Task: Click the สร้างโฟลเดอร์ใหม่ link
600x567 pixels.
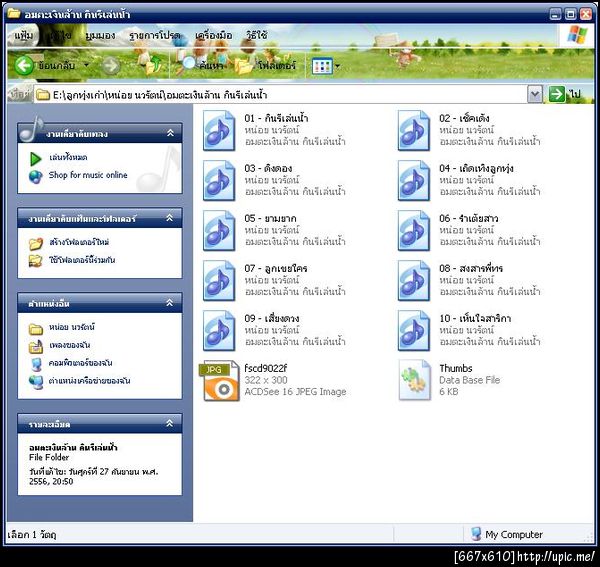Action: tap(79, 242)
